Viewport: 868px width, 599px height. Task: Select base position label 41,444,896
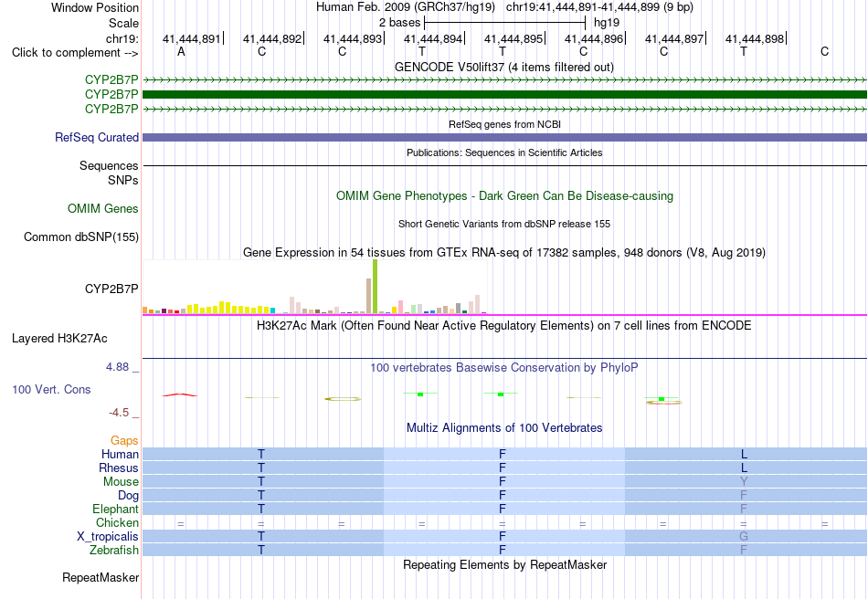593,38
